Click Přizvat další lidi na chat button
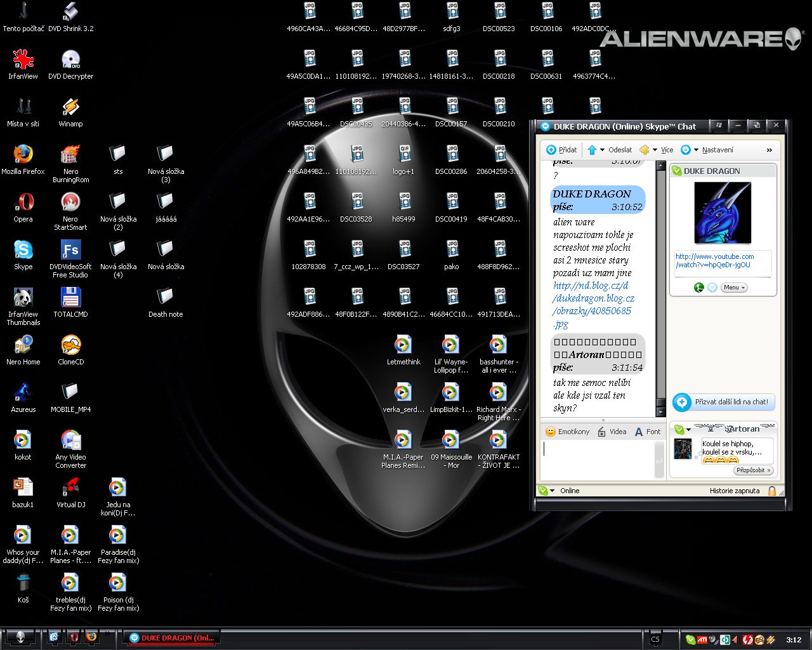 (x=724, y=402)
